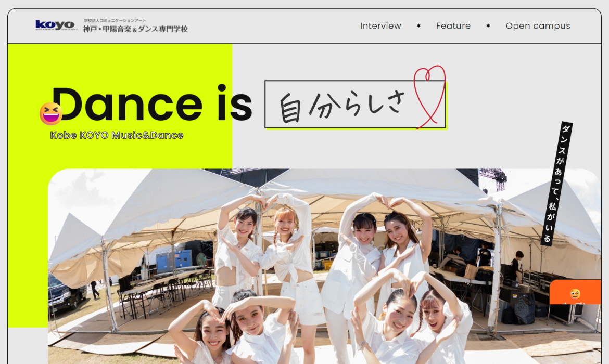Open the Open campus page
The image size is (609, 364).
click(x=538, y=25)
